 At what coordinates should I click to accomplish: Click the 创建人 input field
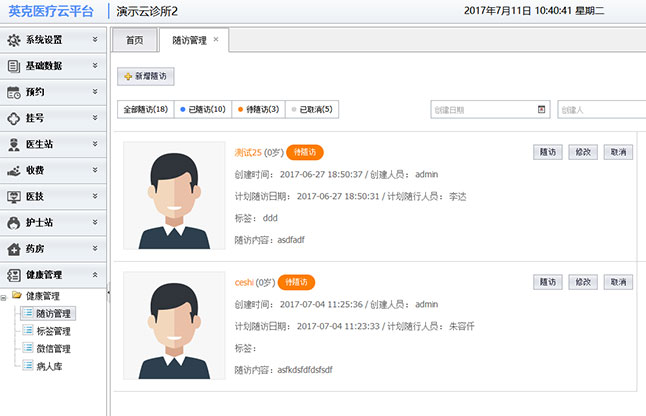[596, 109]
